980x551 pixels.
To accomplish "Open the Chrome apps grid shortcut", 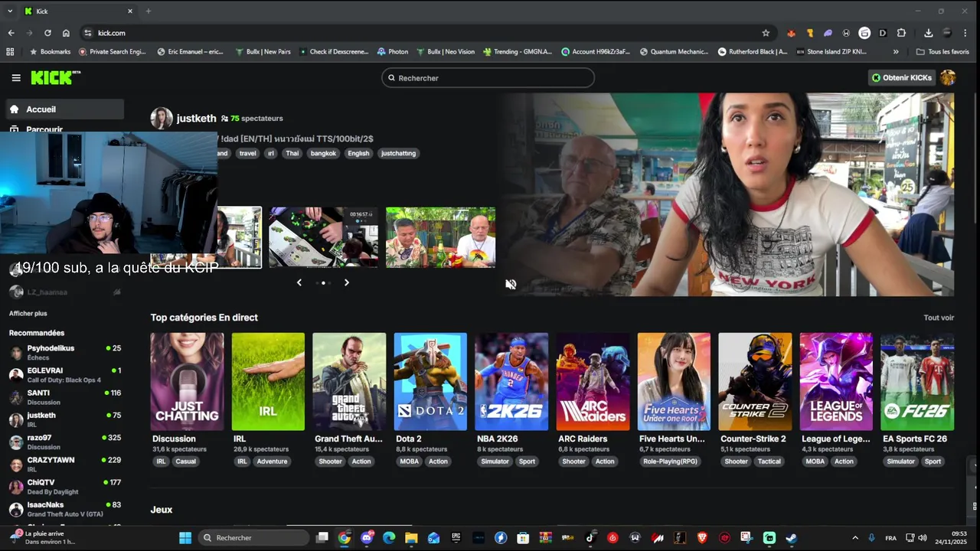I will [10, 51].
